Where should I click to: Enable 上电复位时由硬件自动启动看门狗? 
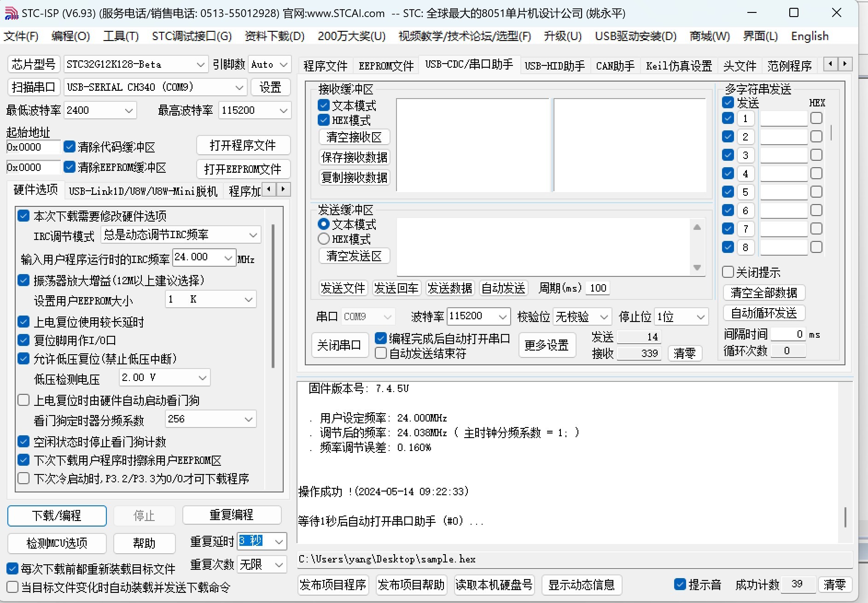tap(23, 400)
